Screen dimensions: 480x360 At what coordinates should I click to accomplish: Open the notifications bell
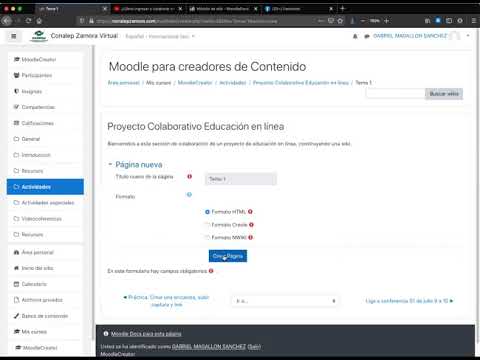(355, 36)
